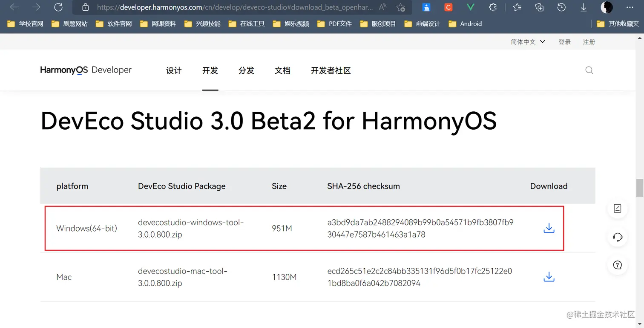Open the Downloads icon in toolbar
Screen dimensions: 644x328
click(584, 7)
